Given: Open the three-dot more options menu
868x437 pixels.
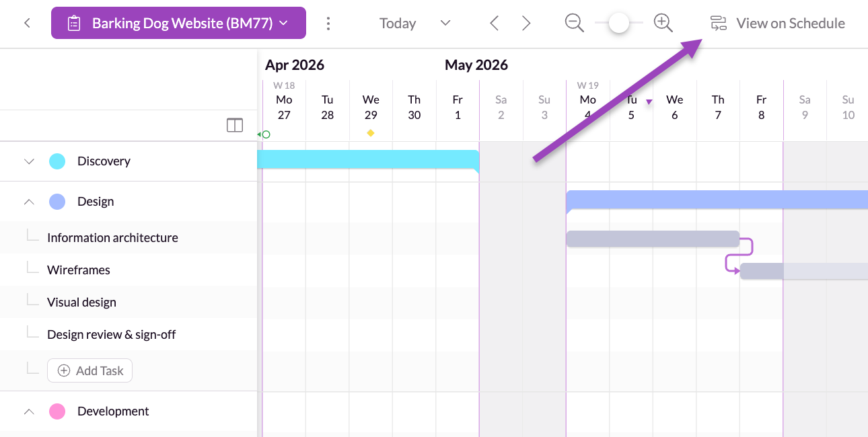Looking at the screenshot, I should click(x=328, y=24).
